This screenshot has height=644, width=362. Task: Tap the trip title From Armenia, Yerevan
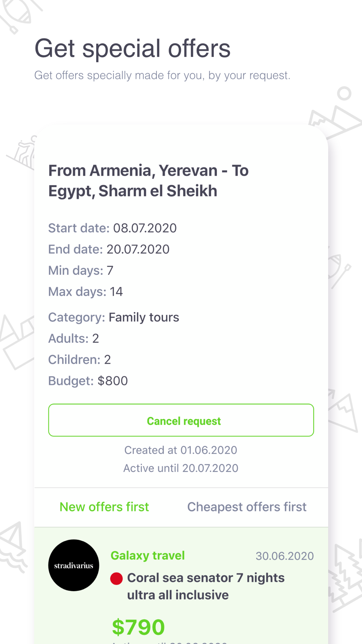(148, 180)
